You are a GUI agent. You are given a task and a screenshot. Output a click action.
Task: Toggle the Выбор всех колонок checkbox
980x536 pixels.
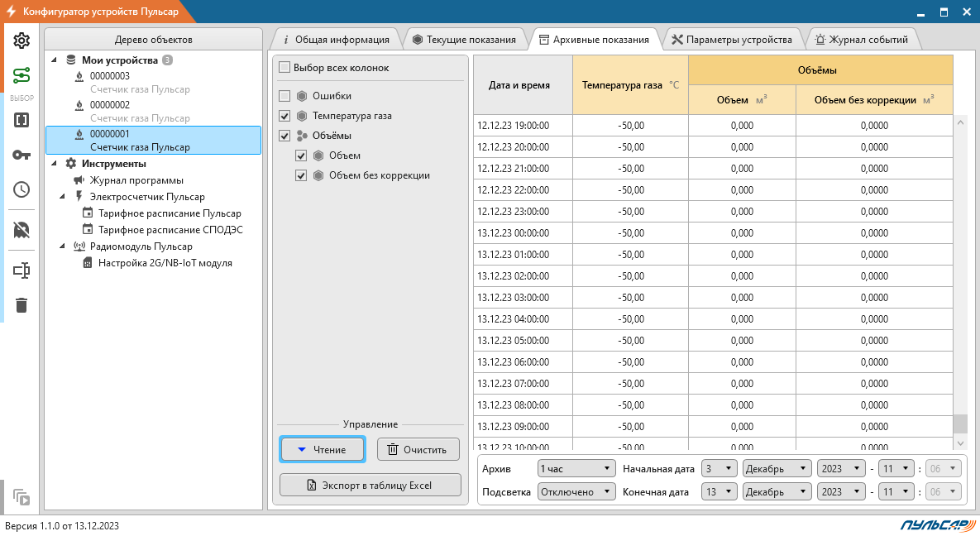(284, 67)
